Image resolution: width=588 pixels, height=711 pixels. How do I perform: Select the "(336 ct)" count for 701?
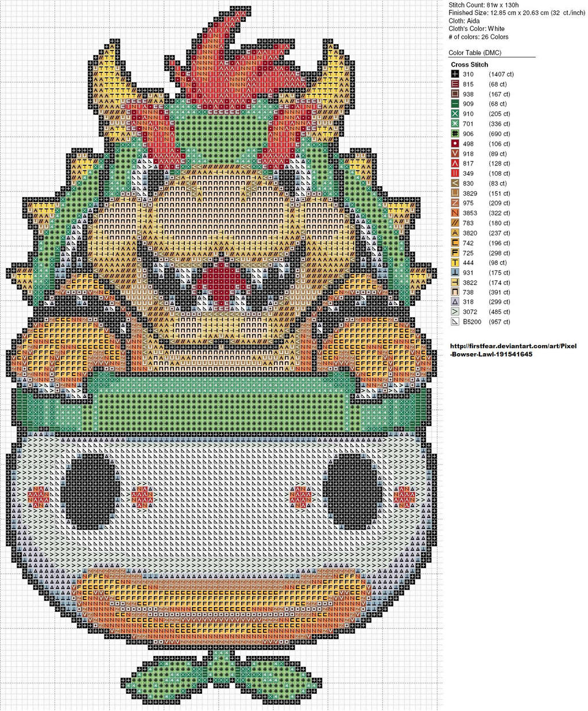[500, 123]
